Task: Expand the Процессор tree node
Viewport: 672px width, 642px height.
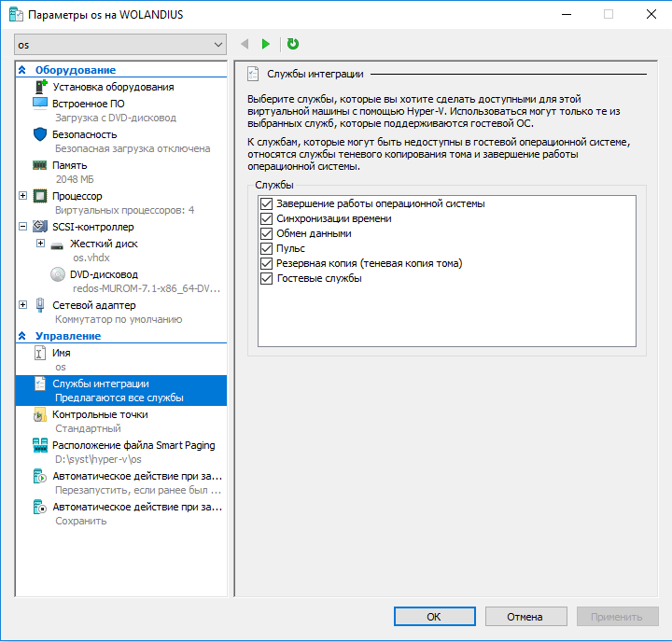Action: pos(22,196)
